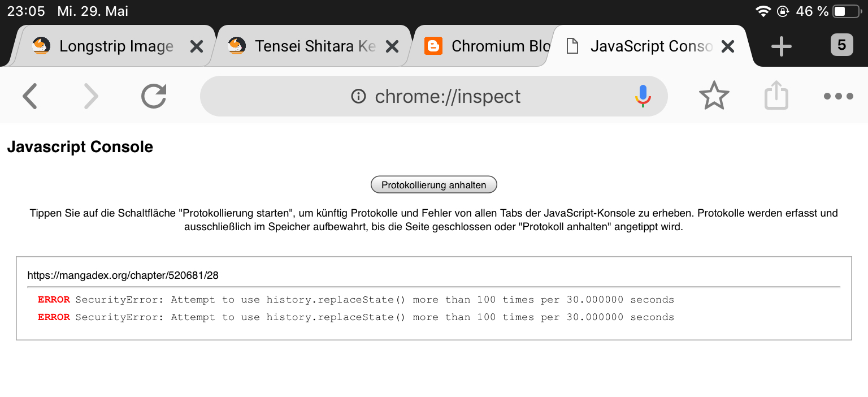
Task: Bookmark this page with the star icon
Action: 714,96
